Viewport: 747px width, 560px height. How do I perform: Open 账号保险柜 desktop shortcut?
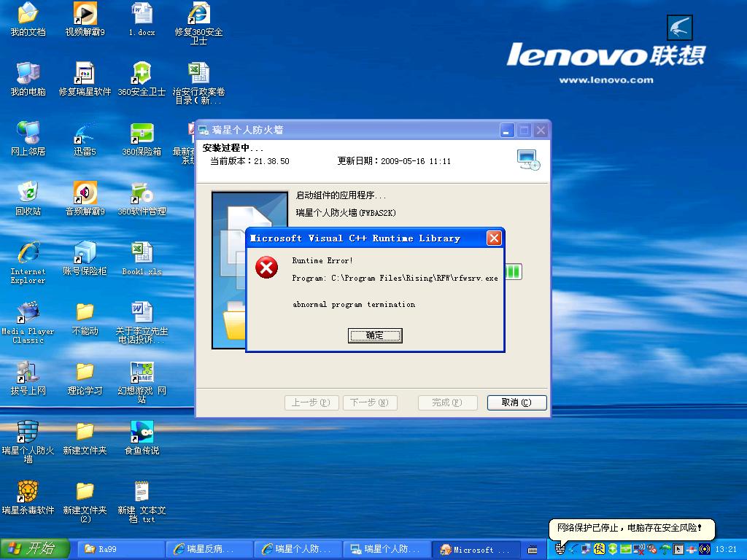(x=85, y=258)
